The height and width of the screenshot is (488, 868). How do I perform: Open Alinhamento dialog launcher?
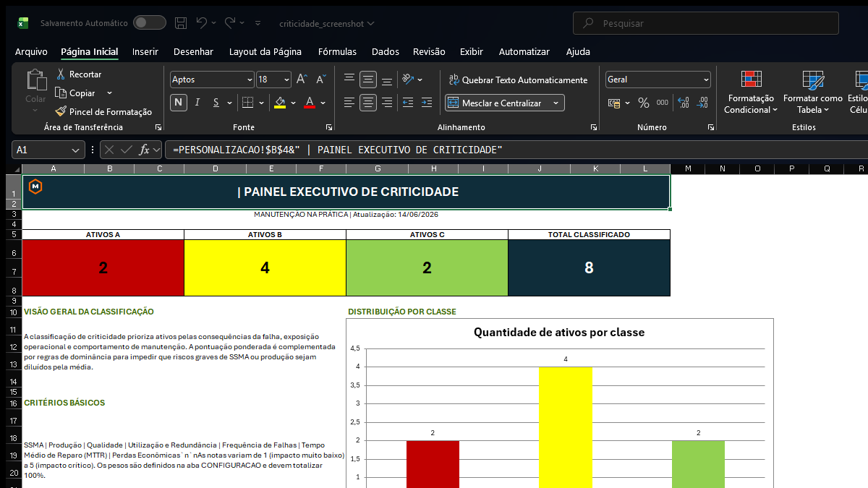594,127
